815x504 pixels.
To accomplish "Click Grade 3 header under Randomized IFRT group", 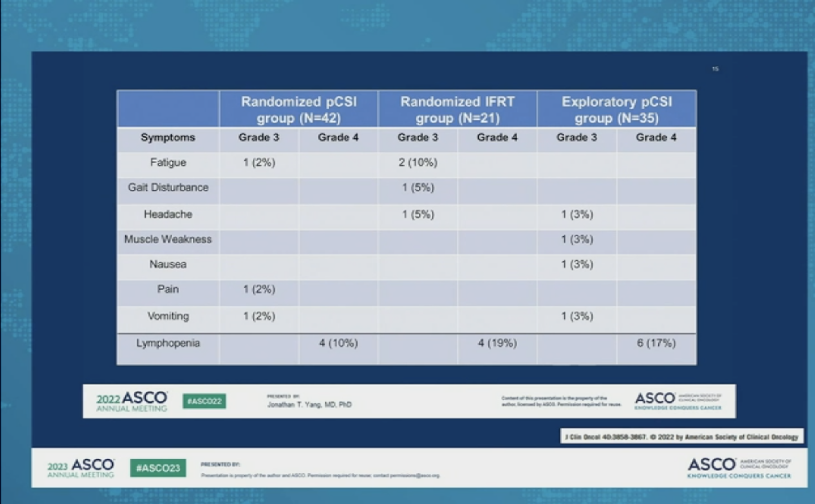I will [x=418, y=137].
